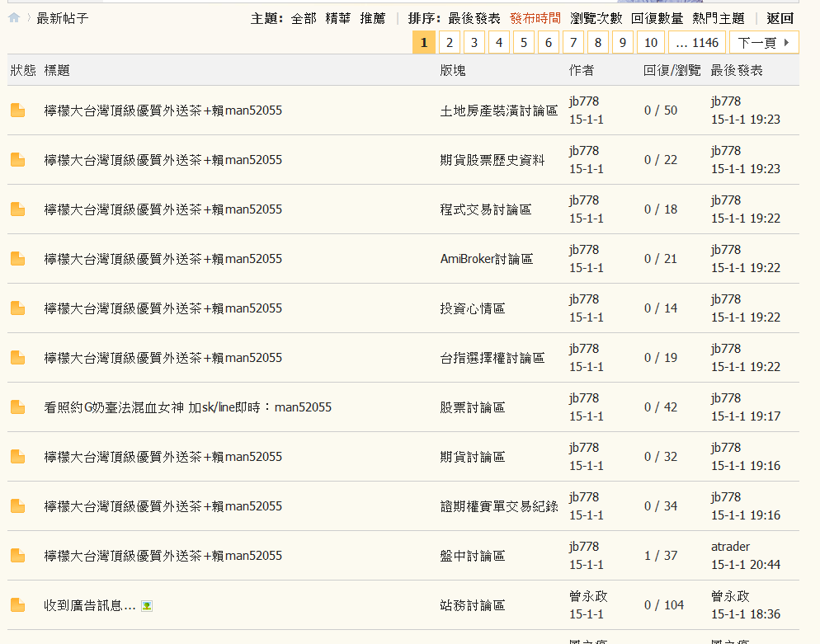Open author jb778 in 盤中討論區 row
Image resolution: width=820 pixels, height=644 pixels.
click(x=583, y=547)
